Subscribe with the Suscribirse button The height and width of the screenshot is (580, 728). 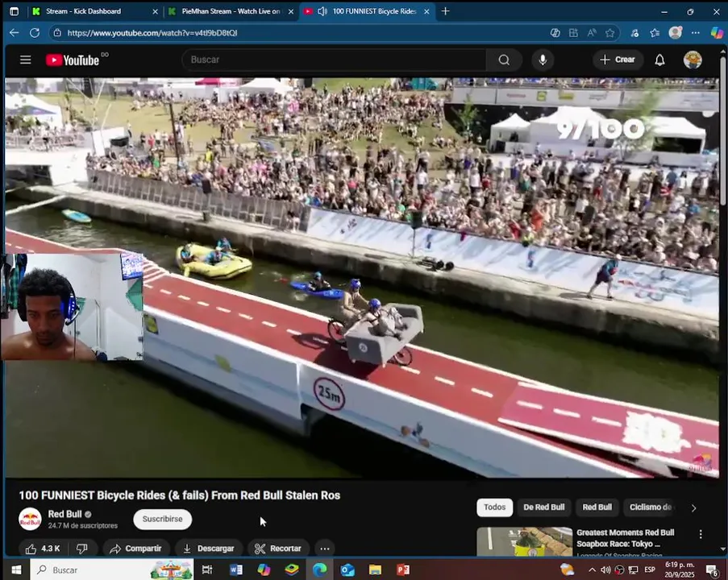point(163,520)
